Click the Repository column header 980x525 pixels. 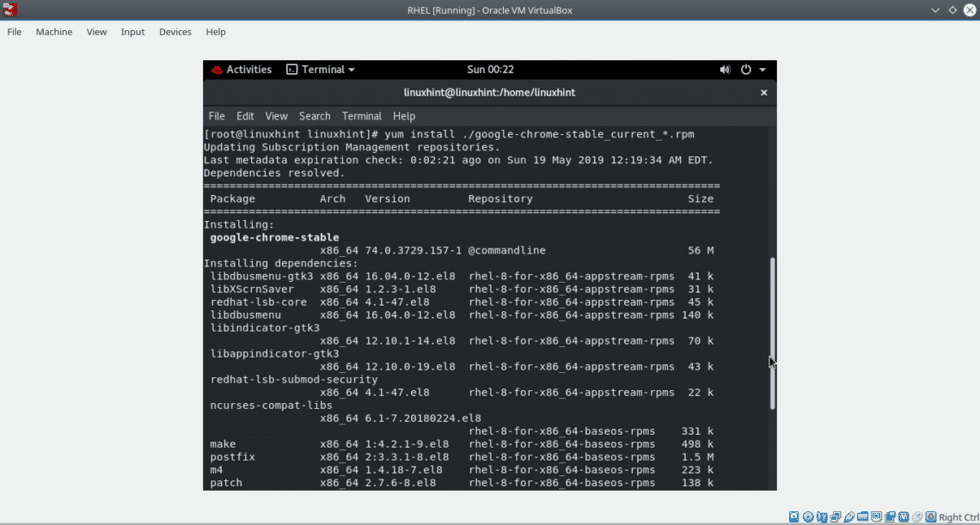(x=500, y=198)
